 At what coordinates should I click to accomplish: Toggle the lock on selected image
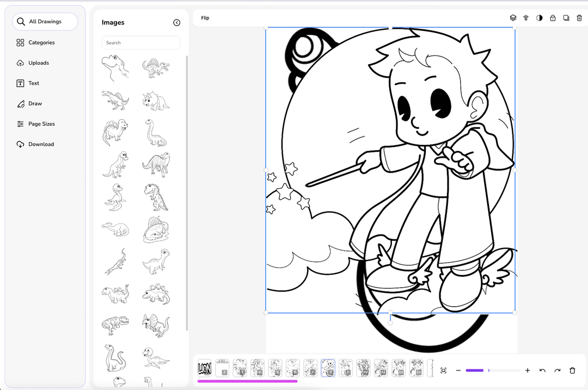coord(553,18)
